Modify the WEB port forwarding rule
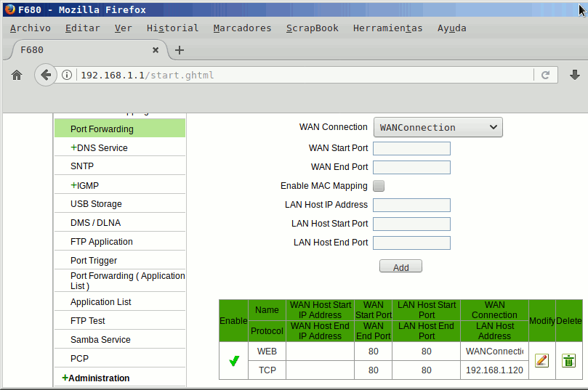Screen dimensions: 588x390 [542, 361]
